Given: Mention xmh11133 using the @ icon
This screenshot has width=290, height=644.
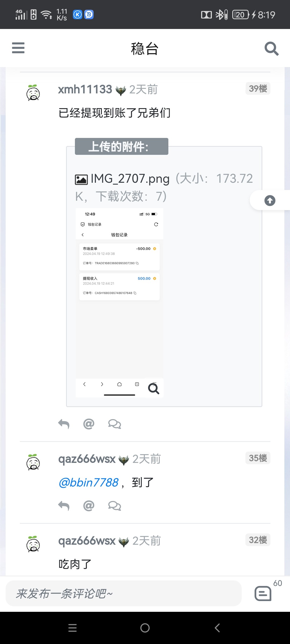Looking at the screenshot, I should tap(89, 424).
